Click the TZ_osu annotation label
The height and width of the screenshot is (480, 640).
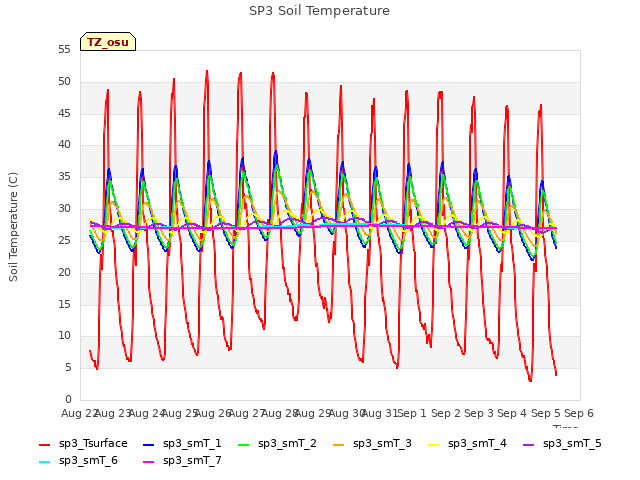[x=108, y=42]
